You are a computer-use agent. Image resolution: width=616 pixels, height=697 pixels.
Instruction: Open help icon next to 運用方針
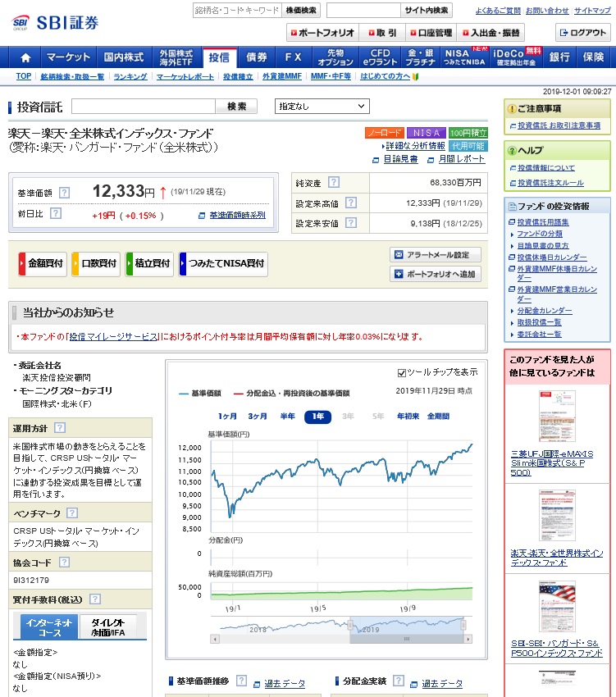point(60,427)
